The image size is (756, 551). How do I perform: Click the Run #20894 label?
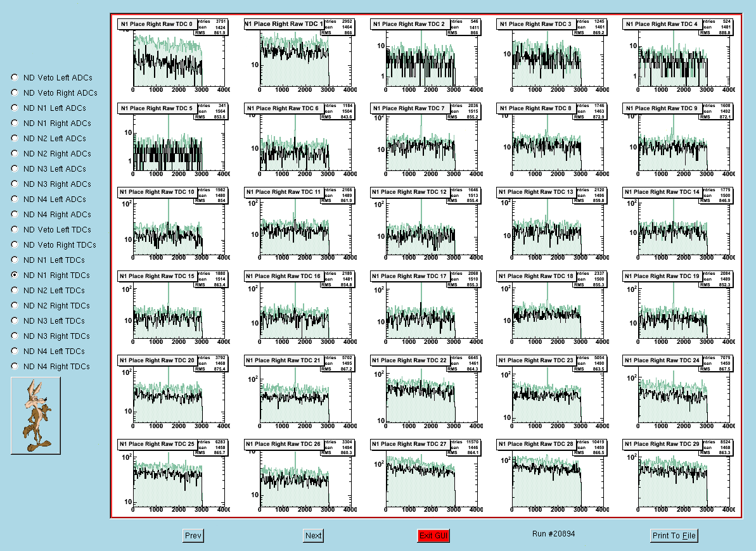[553, 534]
